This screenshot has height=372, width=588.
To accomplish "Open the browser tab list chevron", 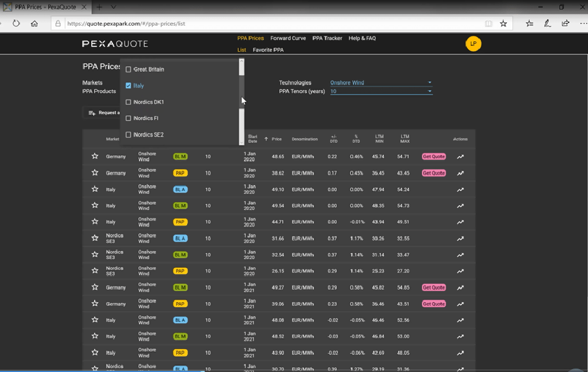I will [113, 6].
